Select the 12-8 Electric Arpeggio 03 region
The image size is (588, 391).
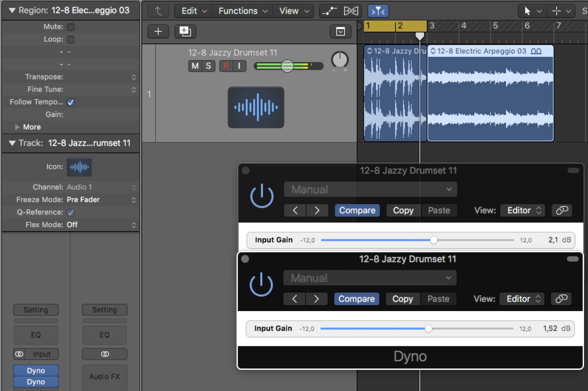tap(491, 93)
